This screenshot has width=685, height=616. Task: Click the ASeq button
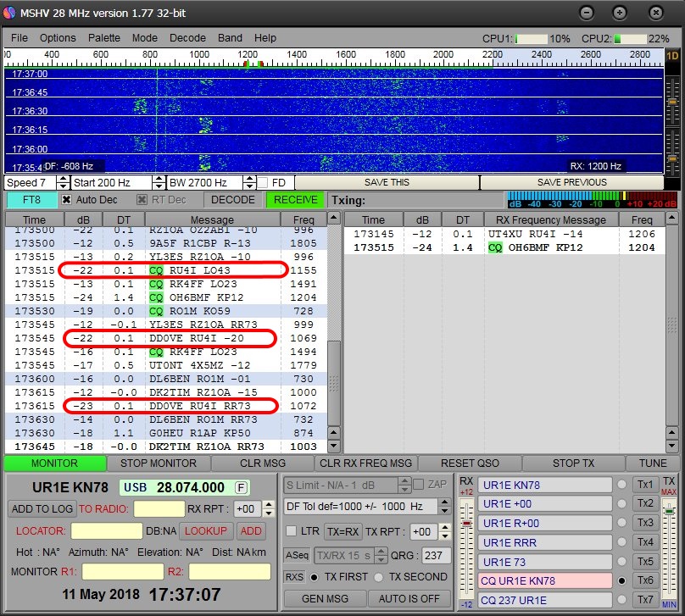[298, 555]
